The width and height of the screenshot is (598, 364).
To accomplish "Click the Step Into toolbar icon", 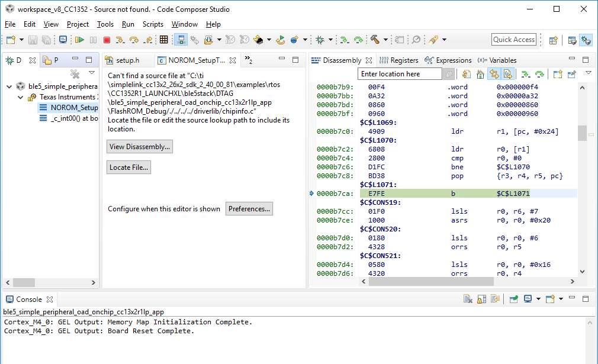I will tap(120, 40).
